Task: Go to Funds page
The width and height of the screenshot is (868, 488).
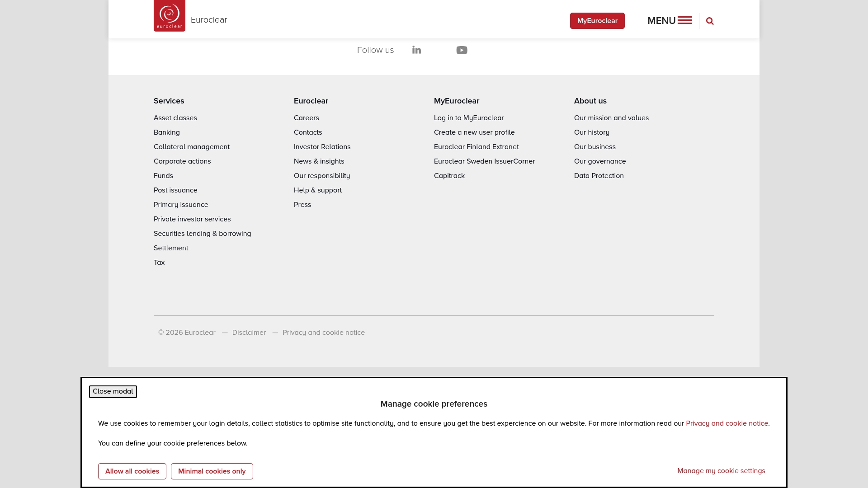Action: pyautogui.click(x=163, y=176)
